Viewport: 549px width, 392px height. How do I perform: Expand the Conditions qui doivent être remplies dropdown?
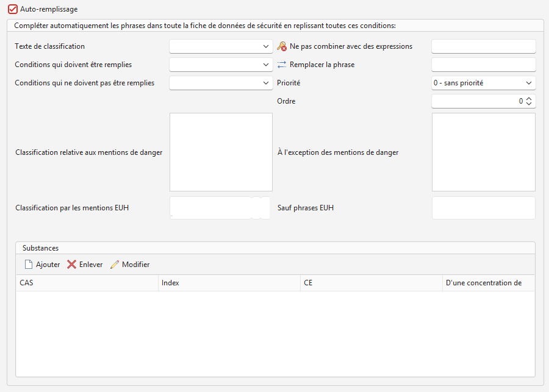click(221, 65)
